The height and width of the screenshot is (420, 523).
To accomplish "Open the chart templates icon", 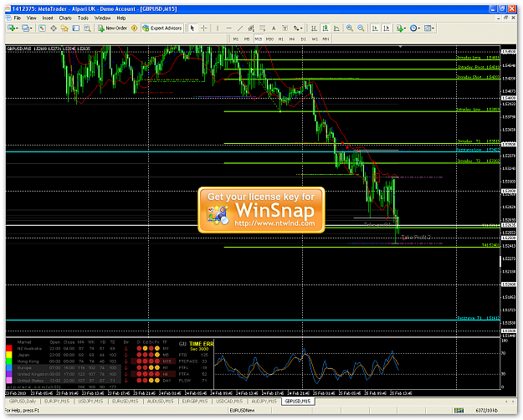I will tap(428, 28).
